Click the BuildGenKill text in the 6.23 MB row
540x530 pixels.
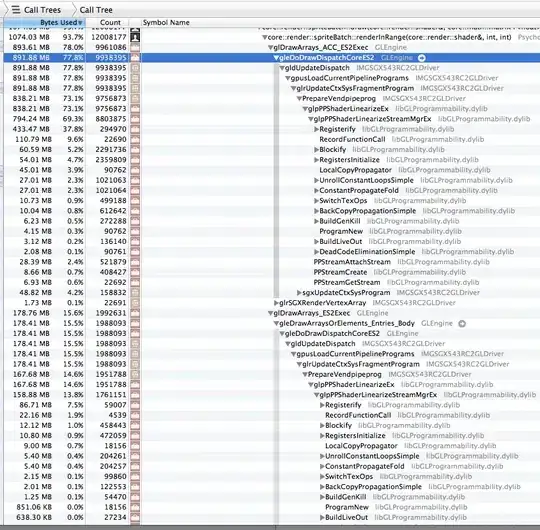[x=340, y=221]
